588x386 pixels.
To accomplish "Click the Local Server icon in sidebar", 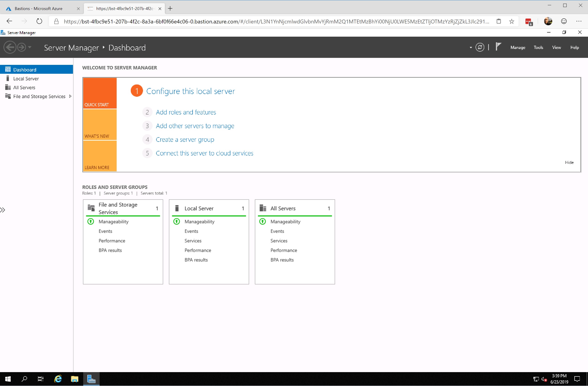I will pos(8,78).
